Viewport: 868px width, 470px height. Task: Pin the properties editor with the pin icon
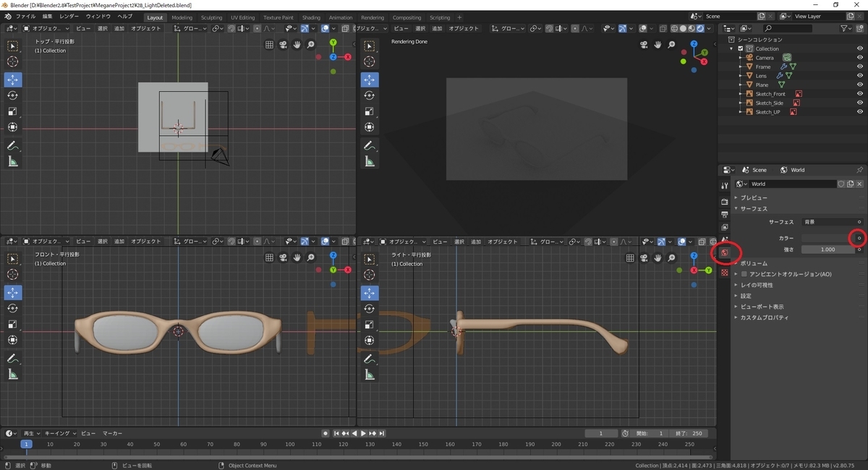pos(859,170)
